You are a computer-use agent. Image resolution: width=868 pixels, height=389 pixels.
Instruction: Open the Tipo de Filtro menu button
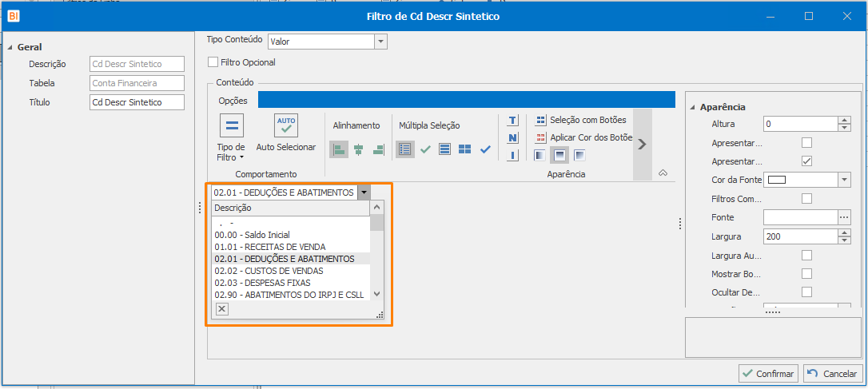(x=232, y=137)
